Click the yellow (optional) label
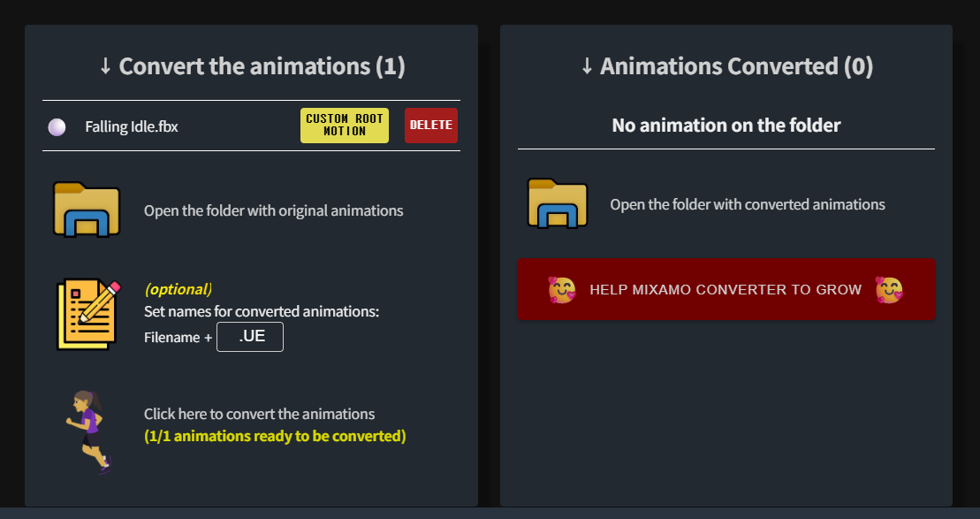Image resolution: width=980 pixels, height=519 pixels. point(179,289)
